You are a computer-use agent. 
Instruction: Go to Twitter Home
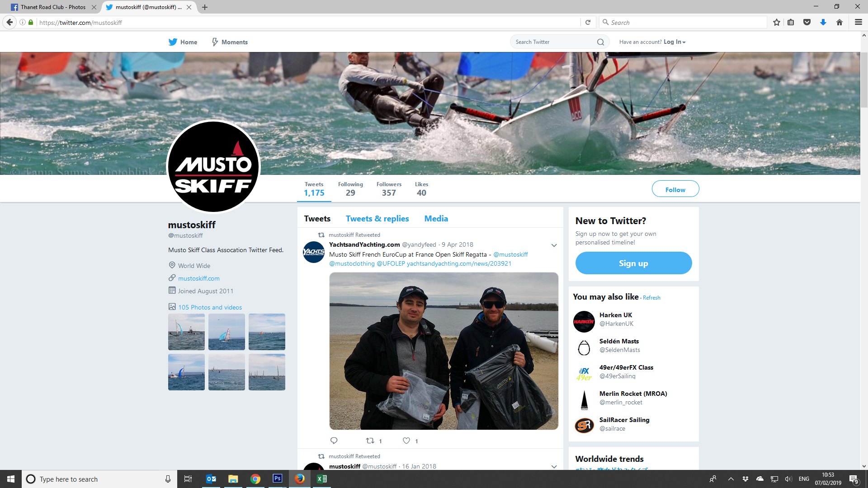tap(183, 42)
